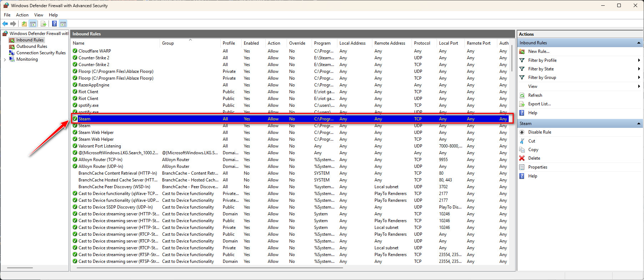Open the File menu
Viewport: 644px width, 280px height.
(7, 15)
